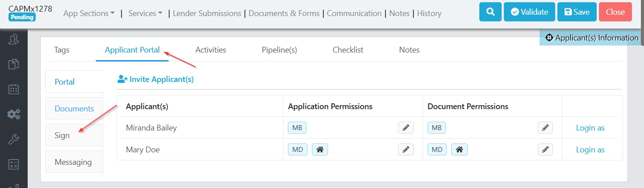
Task: Click Applicant(s) Information floating label
Action: (592, 38)
